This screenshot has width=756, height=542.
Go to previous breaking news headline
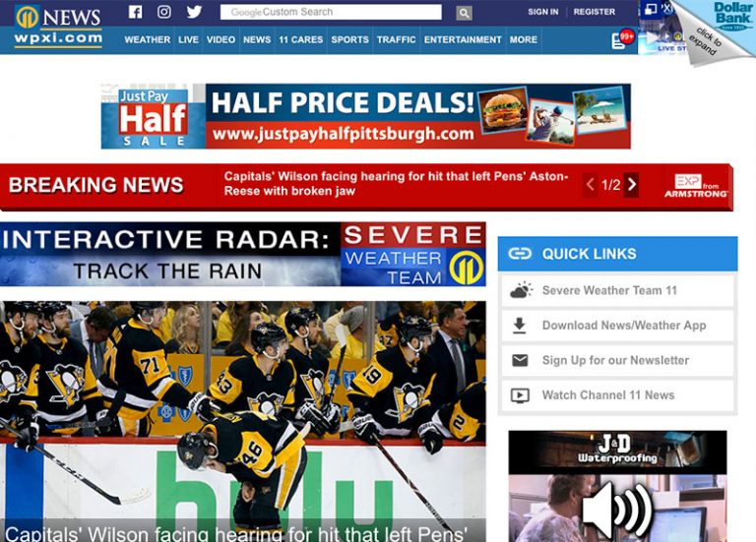click(591, 185)
